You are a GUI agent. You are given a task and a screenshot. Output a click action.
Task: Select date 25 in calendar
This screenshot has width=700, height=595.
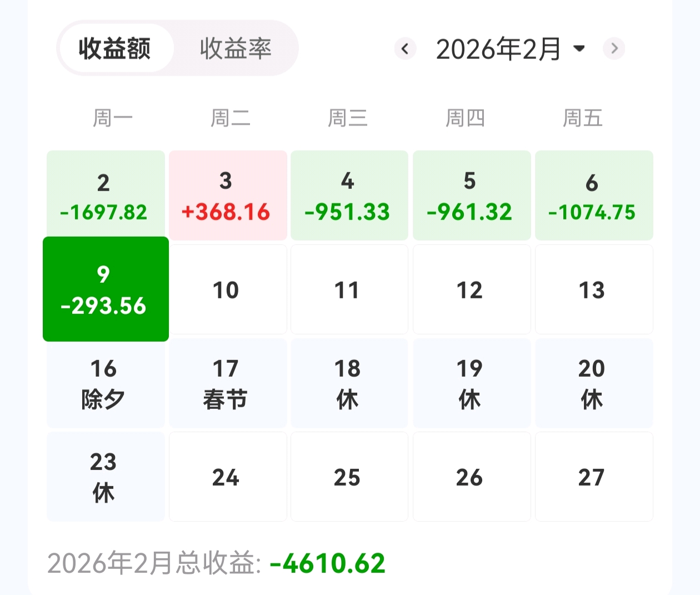349,477
